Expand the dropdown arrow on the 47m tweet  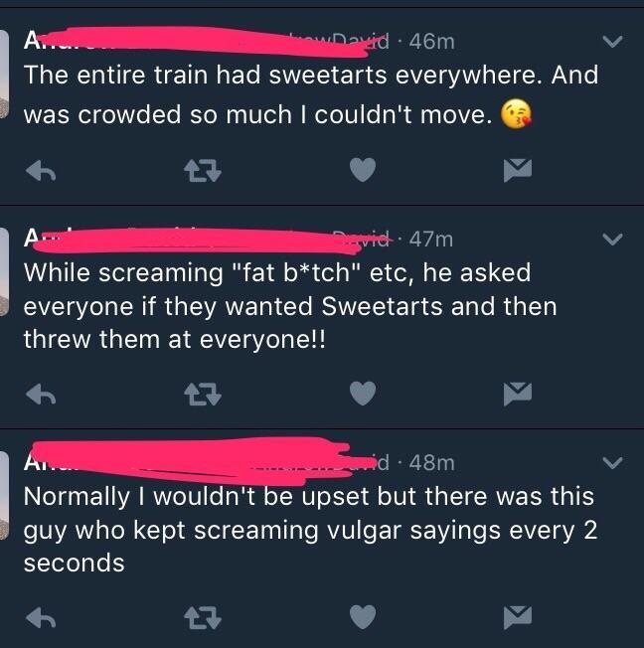pyautogui.click(x=612, y=239)
